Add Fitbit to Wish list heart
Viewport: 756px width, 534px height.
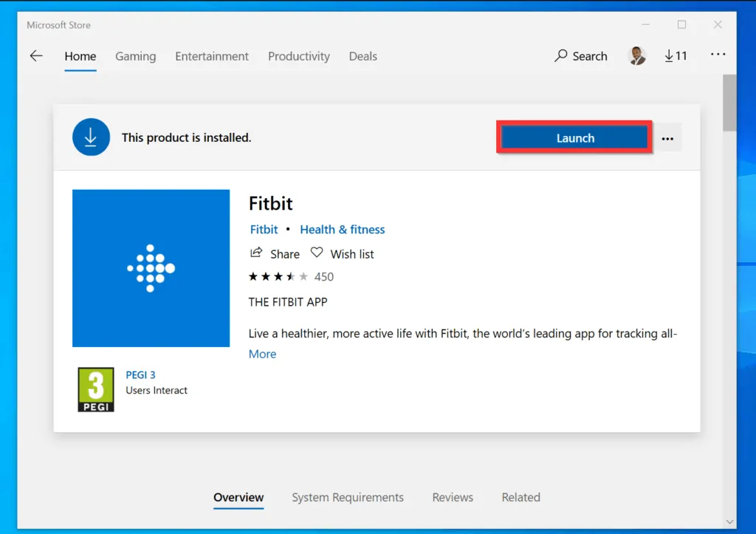tap(317, 253)
